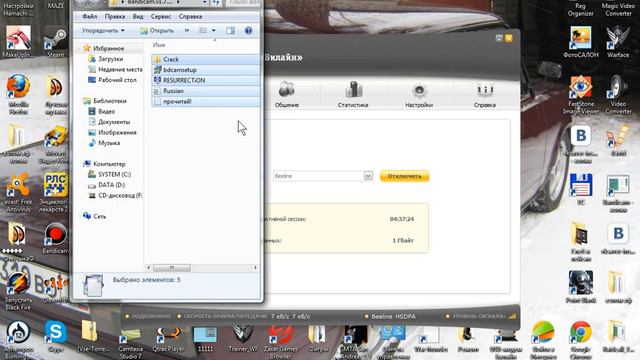
Task: Open the Справка menu in Explorer
Action: coord(190,17)
